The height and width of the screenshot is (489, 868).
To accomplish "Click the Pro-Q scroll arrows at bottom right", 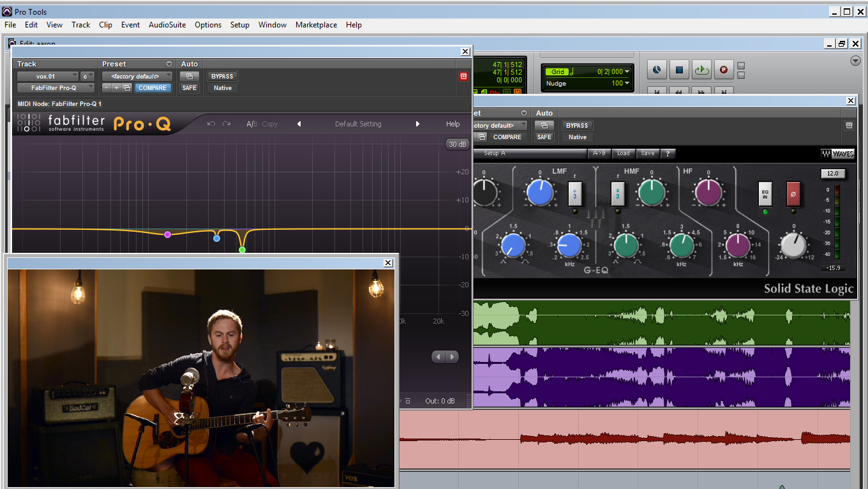I will coord(445,357).
